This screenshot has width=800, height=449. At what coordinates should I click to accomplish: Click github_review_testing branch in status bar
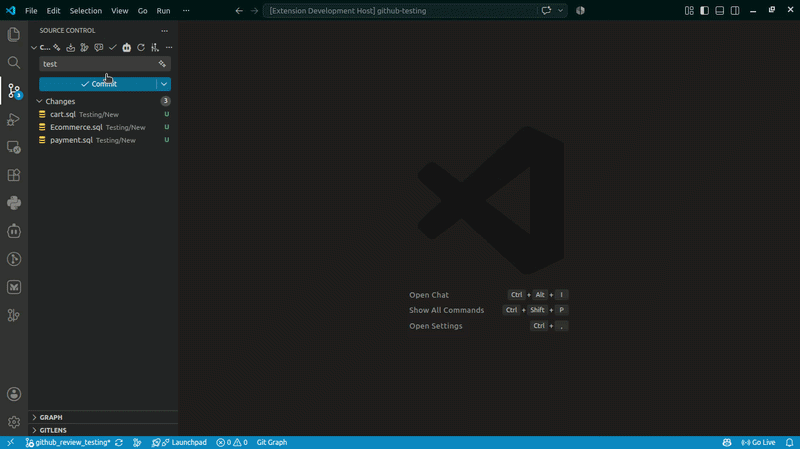pos(68,442)
